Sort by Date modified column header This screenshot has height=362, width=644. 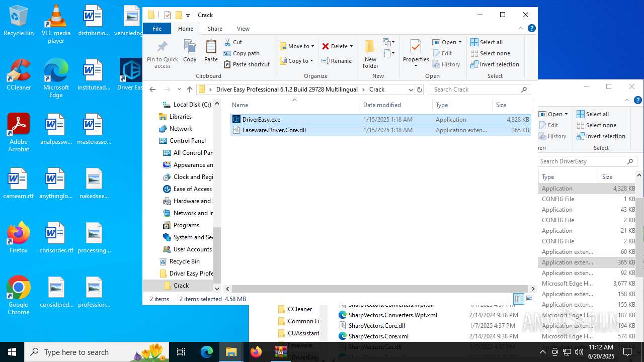click(396, 105)
